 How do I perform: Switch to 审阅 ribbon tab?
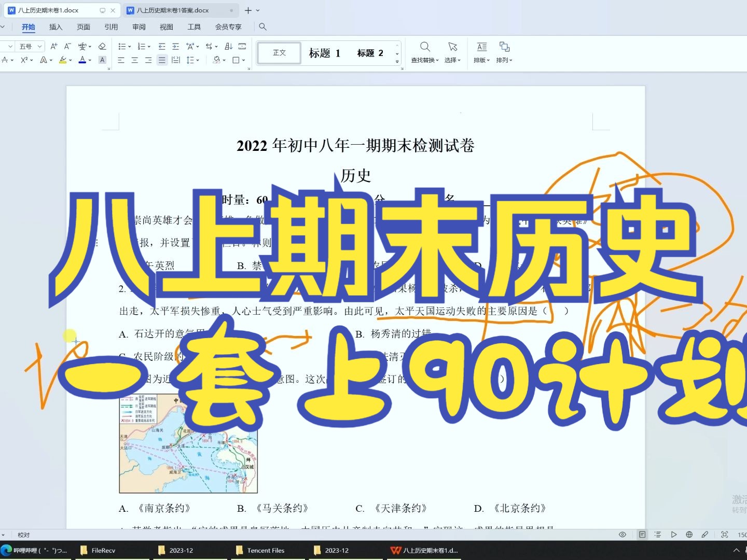click(x=139, y=27)
